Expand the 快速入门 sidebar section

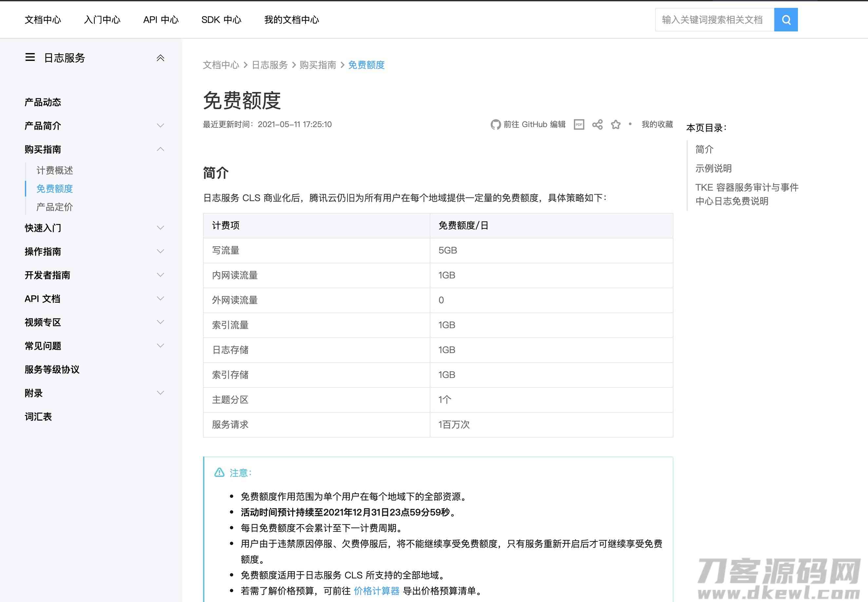(160, 228)
